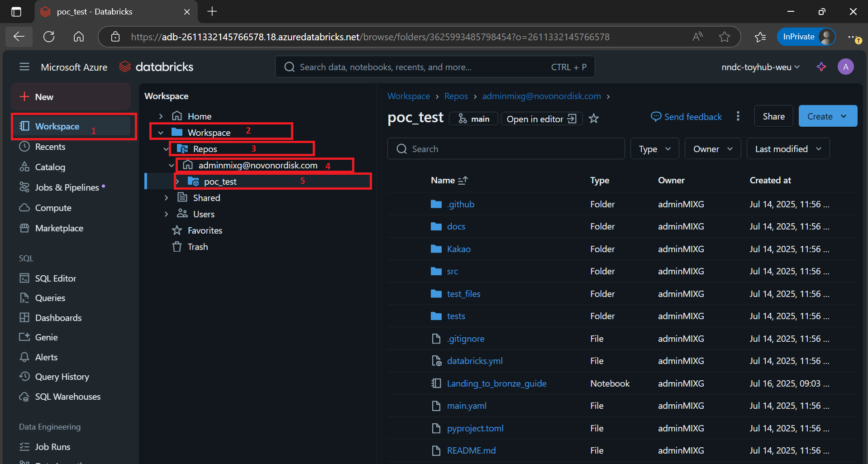
Task: Navigate to Repos breadcrumb
Action: pos(456,96)
